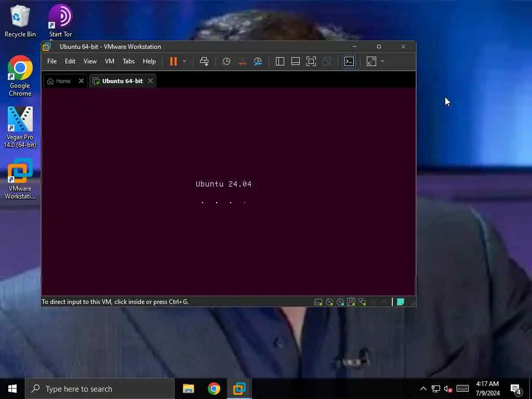Click the taskbar search box
532x399 pixels.
[100, 389]
